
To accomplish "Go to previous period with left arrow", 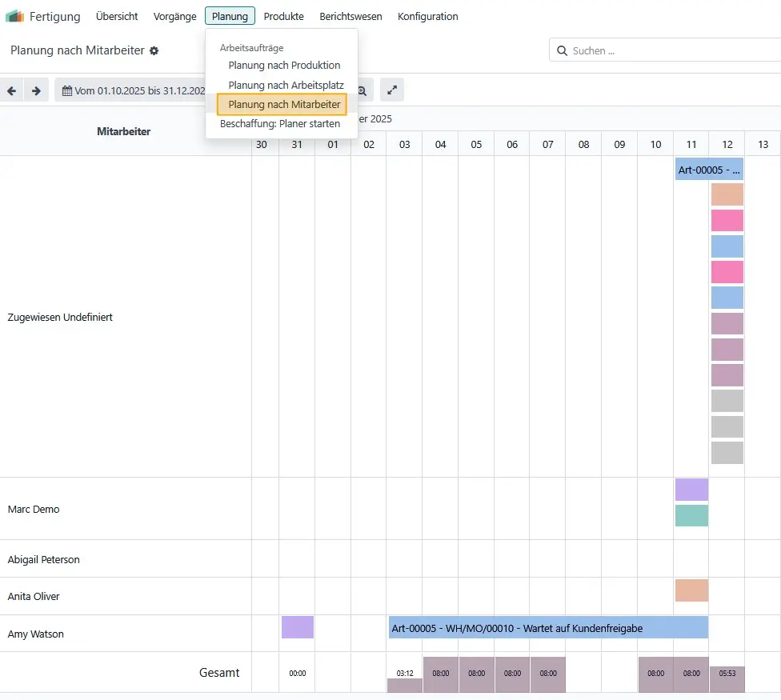I will (x=12, y=91).
